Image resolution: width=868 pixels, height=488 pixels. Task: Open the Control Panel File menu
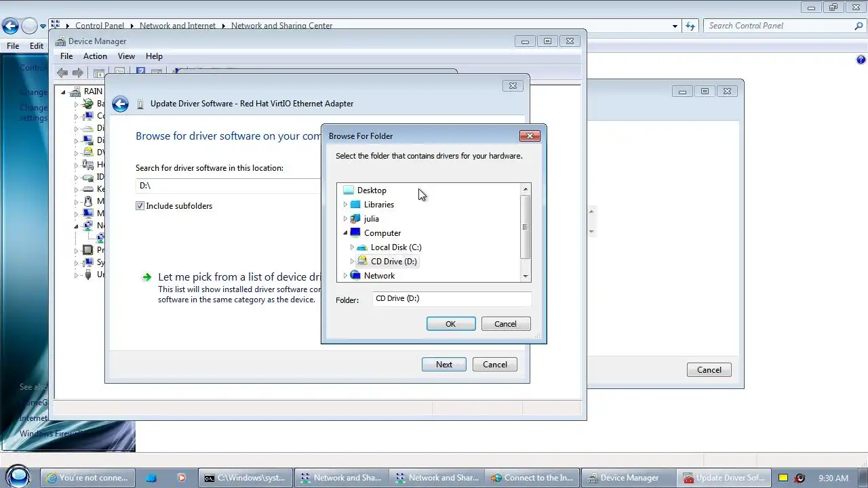13,46
